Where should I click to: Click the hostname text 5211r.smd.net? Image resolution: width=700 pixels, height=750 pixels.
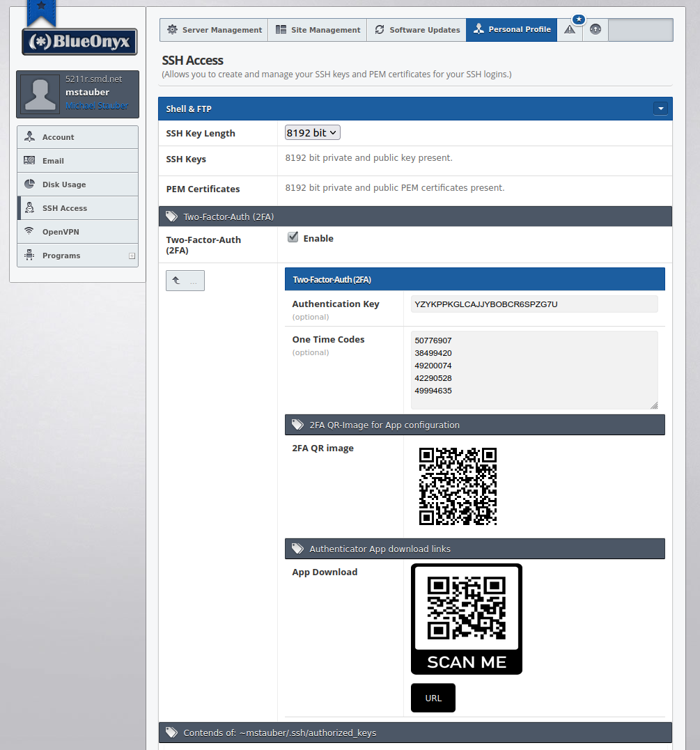pos(94,79)
